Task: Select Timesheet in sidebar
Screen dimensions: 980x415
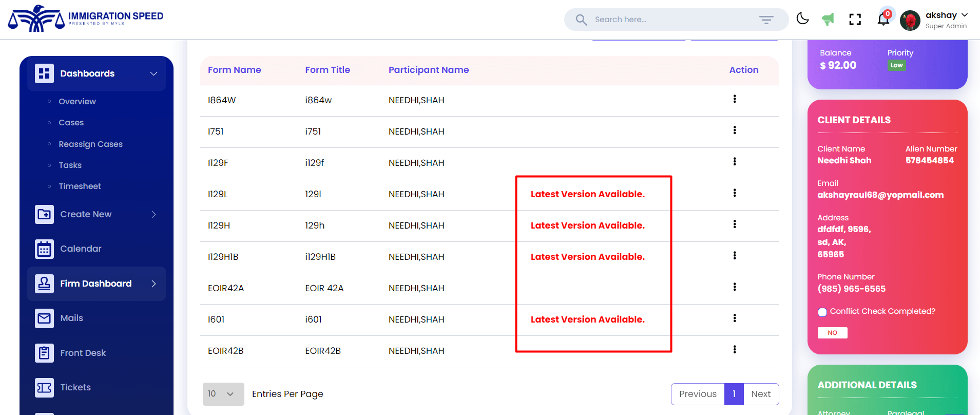Action: tap(80, 186)
